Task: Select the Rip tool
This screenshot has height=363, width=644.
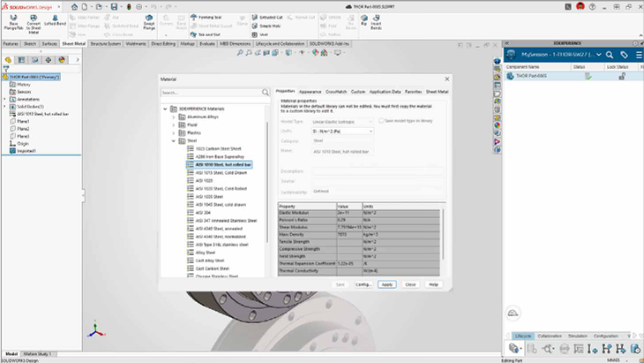Action: pyautogui.click(x=363, y=20)
